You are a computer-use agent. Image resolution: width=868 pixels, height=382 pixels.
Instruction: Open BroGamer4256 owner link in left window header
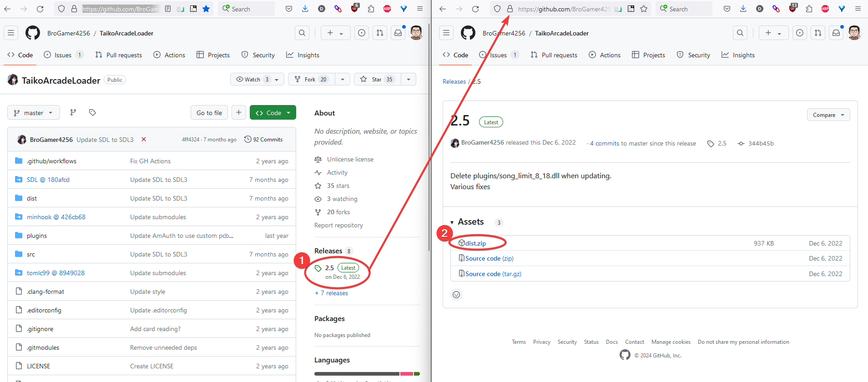[69, 33]
